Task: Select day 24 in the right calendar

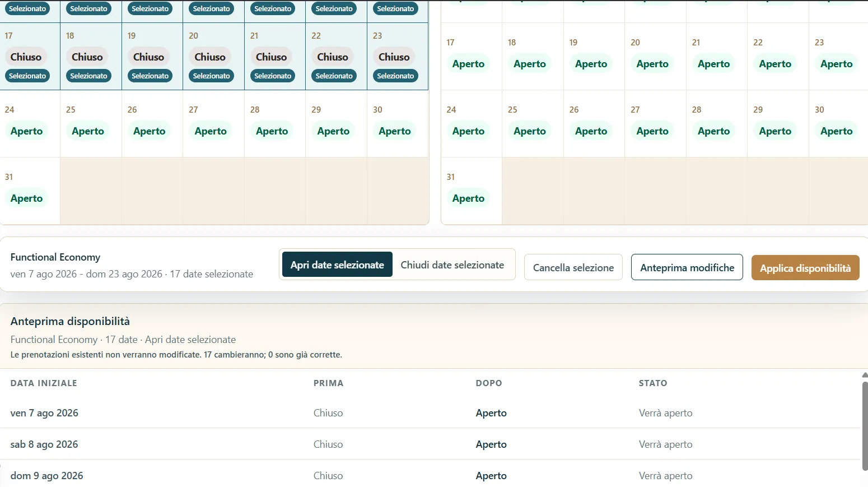Action: coord(472,124)
